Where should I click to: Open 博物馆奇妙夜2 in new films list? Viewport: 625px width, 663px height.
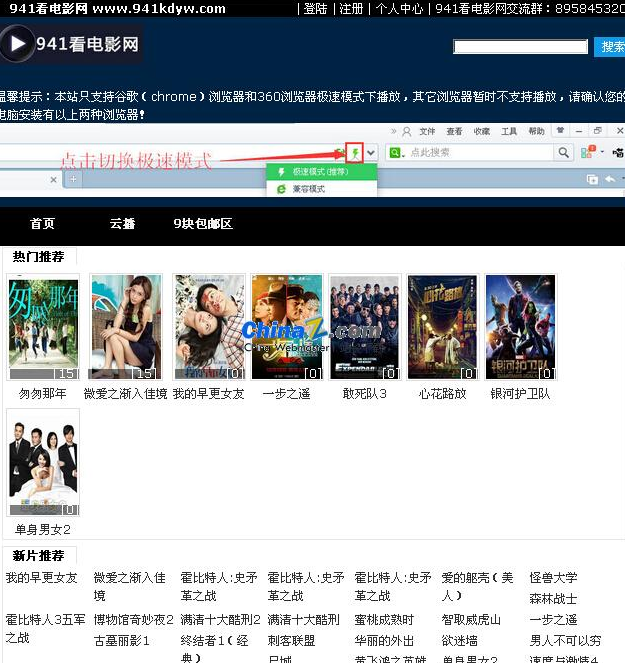click(x=134, y=620)
